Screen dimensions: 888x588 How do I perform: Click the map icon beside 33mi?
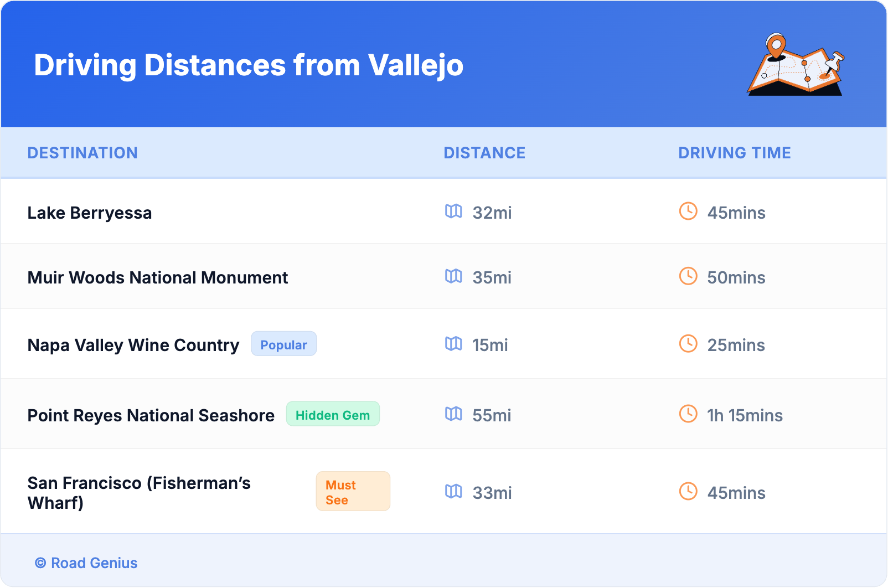[x=453, y=492]
